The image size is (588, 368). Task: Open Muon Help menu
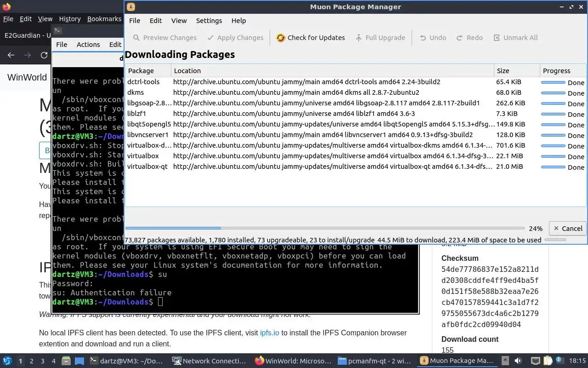pos(239,21)
